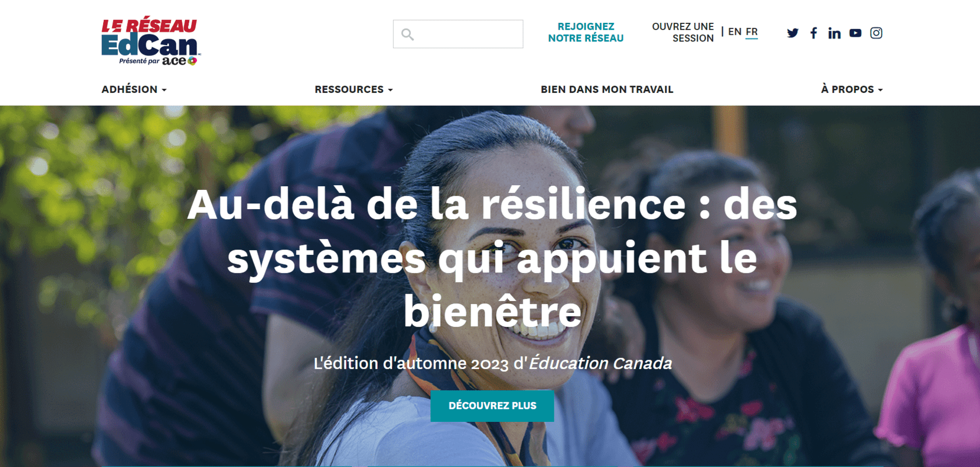Screen dimensions: 980x467
Task: Click the Découvrez plus button
Action: click(492, 406)
